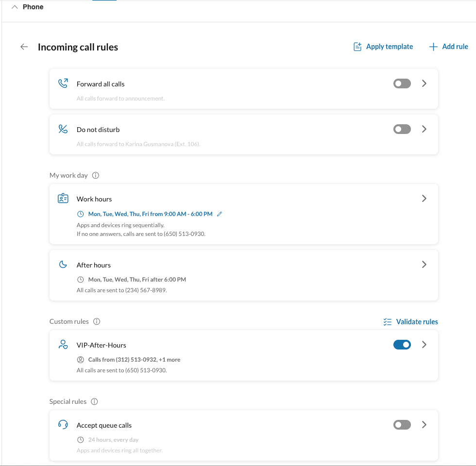
Task: Click the Do not disturb phone icon
Action: point(63,129)
